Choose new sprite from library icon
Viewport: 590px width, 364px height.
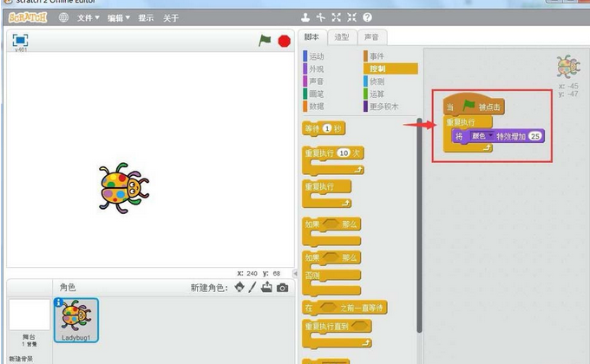click(239, 288)
